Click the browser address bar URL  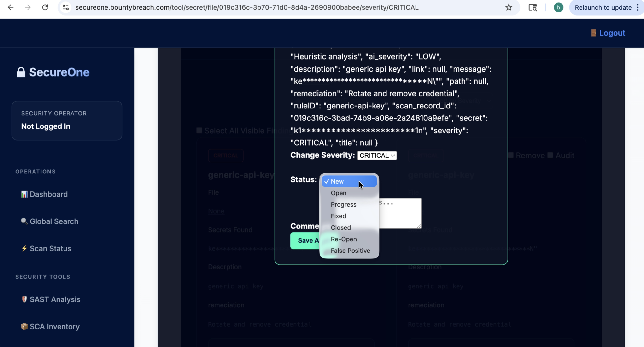click(x=247, y=7)
